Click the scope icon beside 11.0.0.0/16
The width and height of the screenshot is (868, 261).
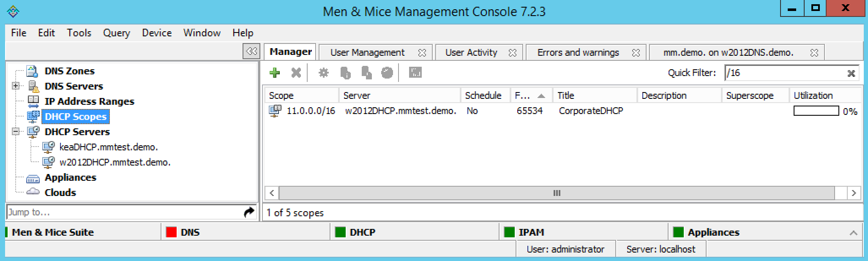tap(275, 111)
